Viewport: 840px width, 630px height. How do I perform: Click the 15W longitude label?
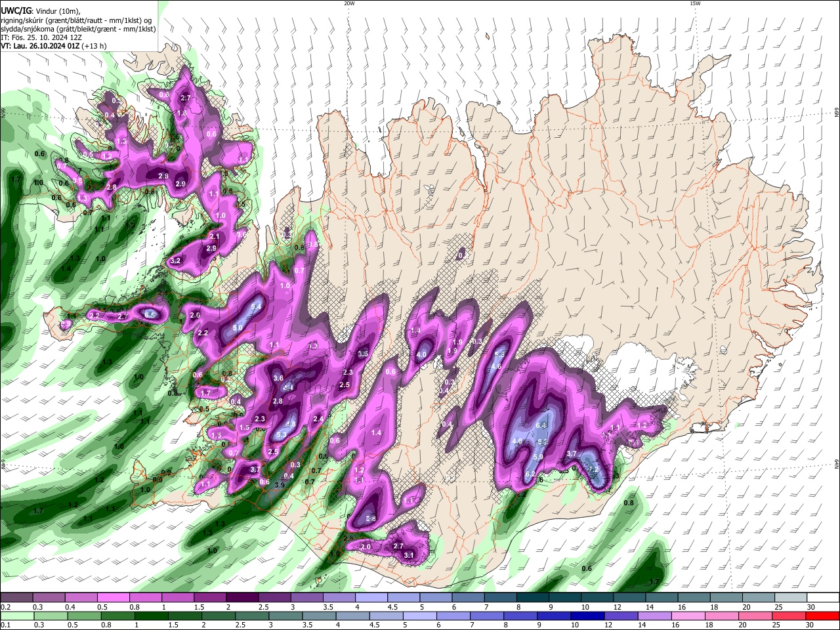(x=695, y=3)
